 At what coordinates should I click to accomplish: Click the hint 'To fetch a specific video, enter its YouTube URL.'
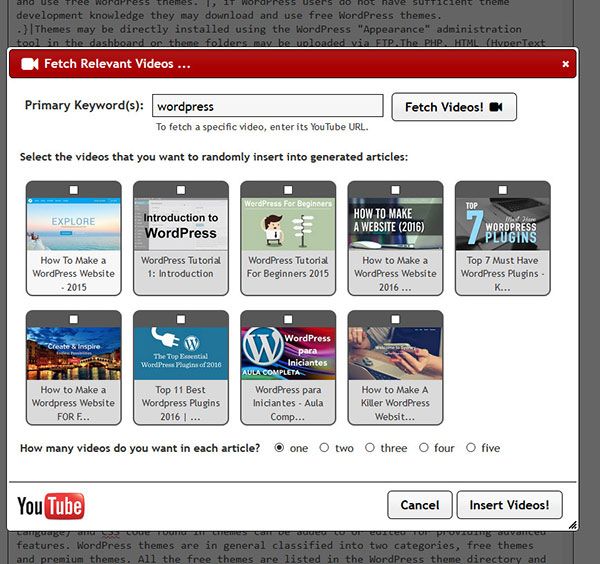click(x=262, y=127)
